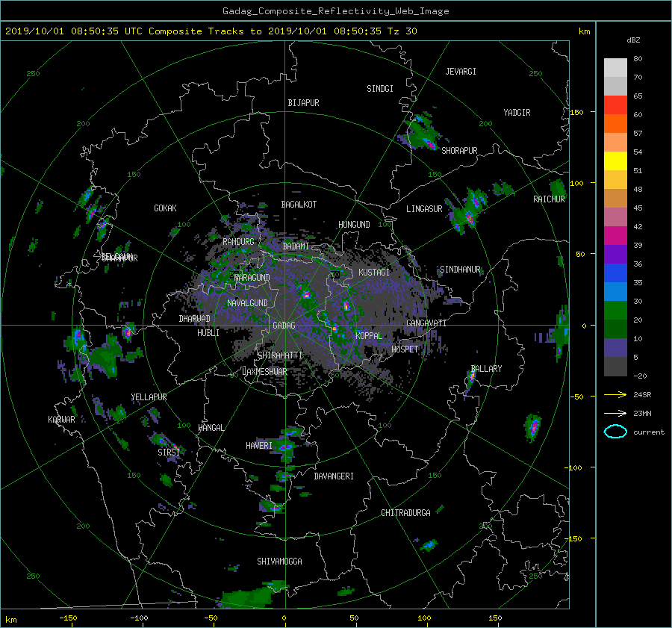Click the title Gadag_Composite_Reflectivity_Web_Image

(335, 11)
